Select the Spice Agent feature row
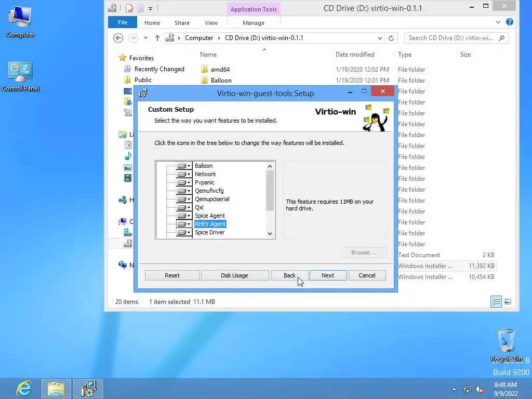The image size is (532, 399). click(x=210, y=216)
